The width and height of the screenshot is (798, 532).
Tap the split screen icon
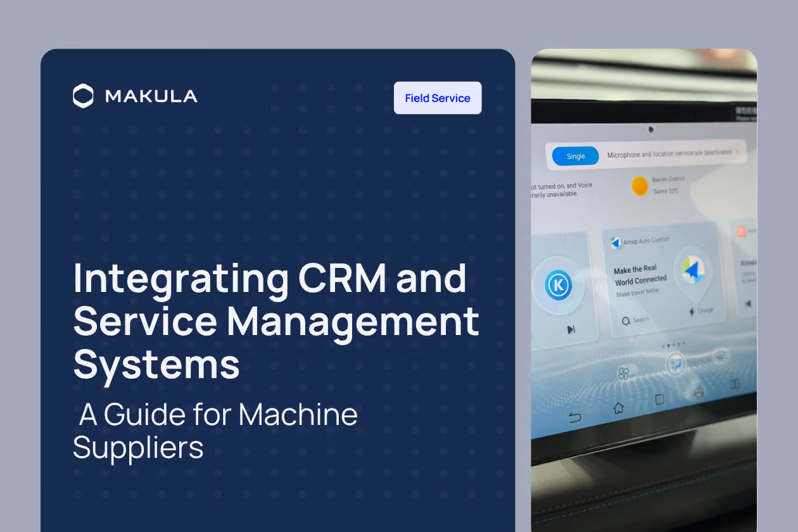(x=735, y=384)
